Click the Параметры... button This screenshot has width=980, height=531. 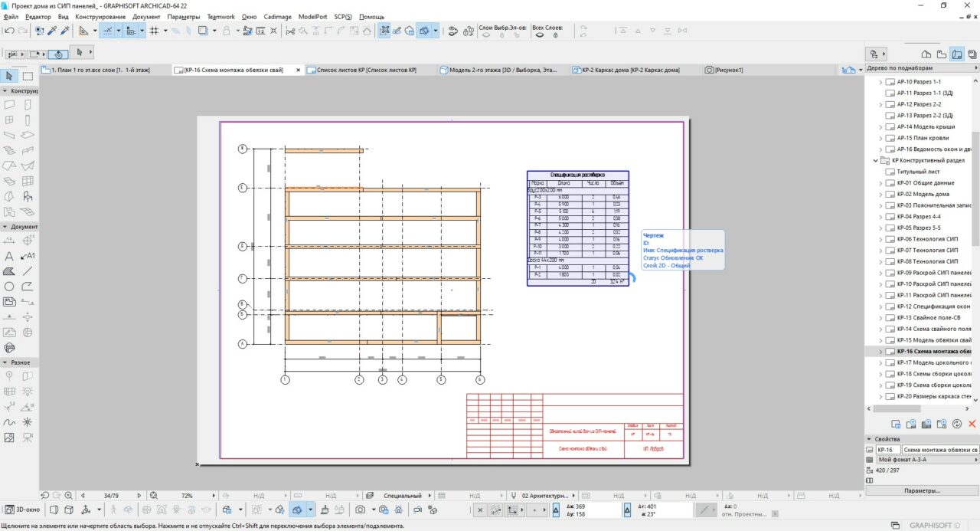pyautogui.click(x=922, y=490)
